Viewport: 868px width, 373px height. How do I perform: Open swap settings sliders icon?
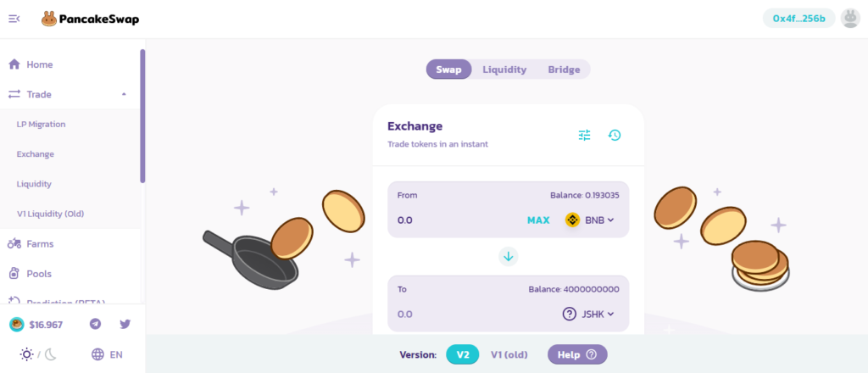point(585,135)
